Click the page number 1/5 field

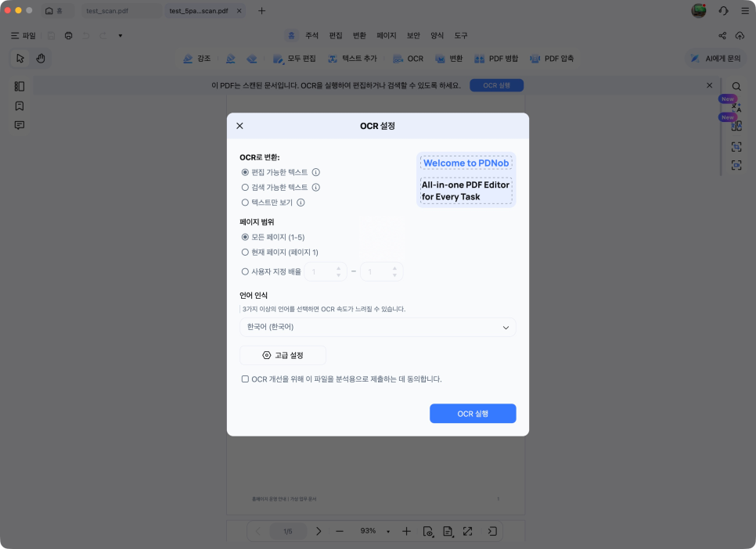[288, 531]
